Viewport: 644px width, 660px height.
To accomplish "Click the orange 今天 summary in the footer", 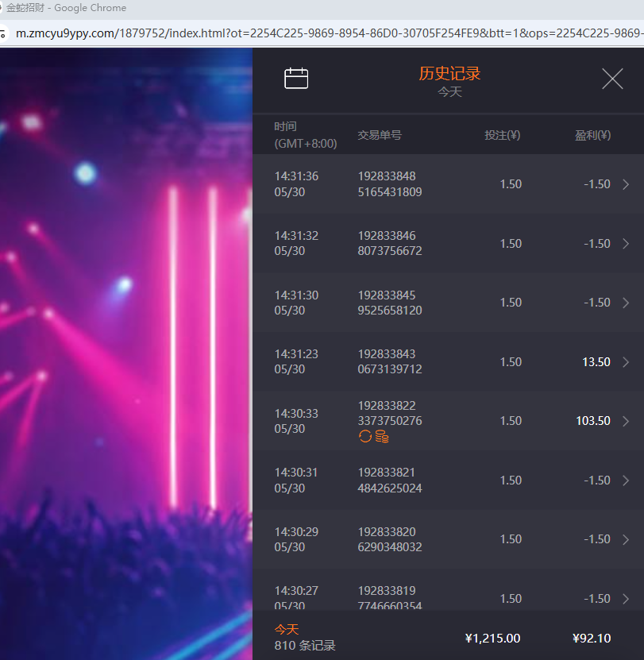I will coord(287,629).
